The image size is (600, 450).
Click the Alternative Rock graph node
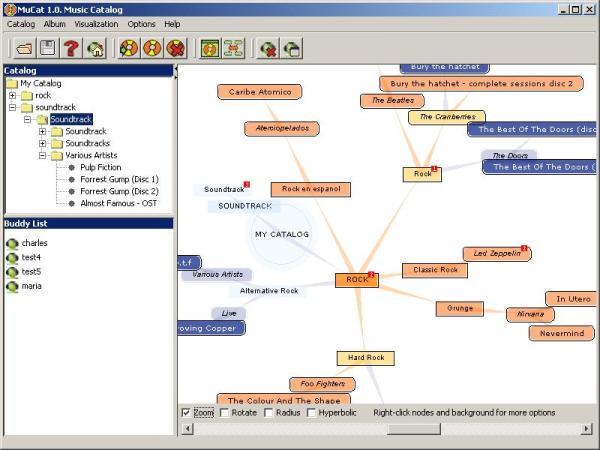click(x=269, y=291)
